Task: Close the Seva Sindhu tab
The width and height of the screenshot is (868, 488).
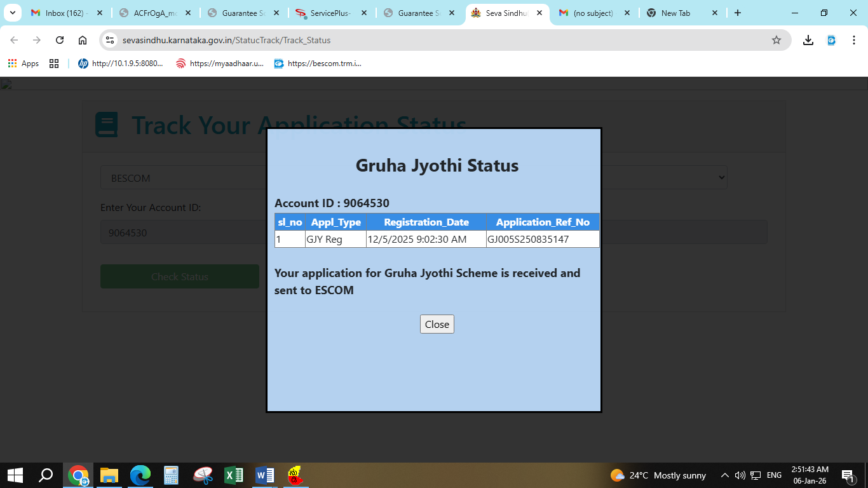Action: coord(539,13)
